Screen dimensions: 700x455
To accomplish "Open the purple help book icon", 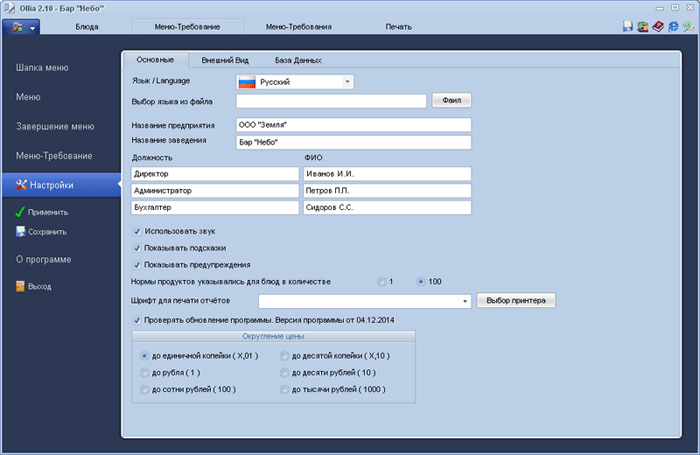I will tap(658, 26).
